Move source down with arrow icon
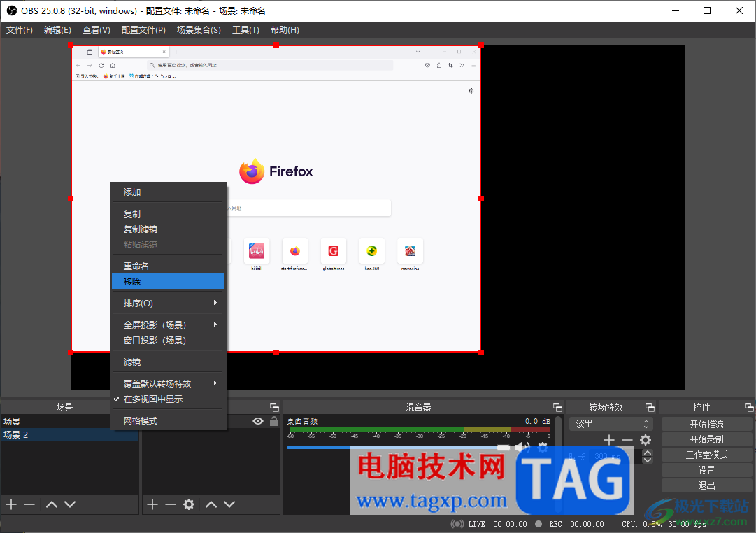756x533 pixels. pyautogui.click(x=229, y=504)
